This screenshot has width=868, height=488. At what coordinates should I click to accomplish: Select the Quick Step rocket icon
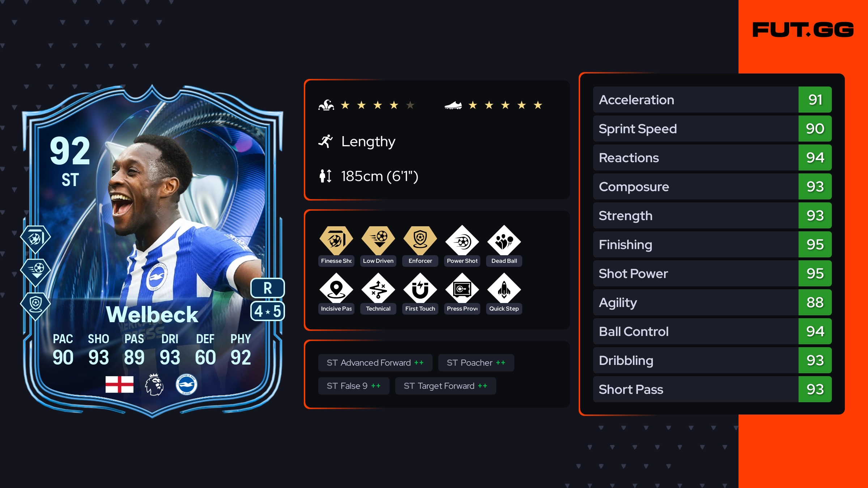point(504,288)
